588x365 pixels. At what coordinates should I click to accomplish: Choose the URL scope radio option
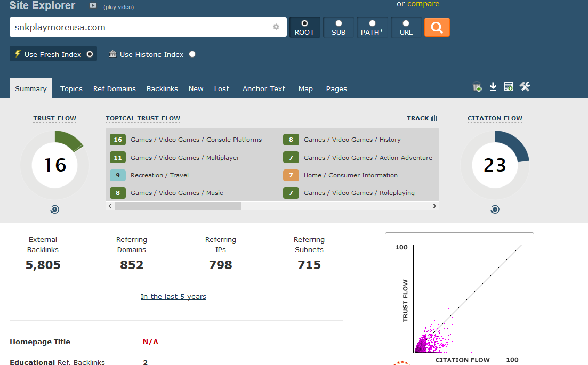pos(406,23)
